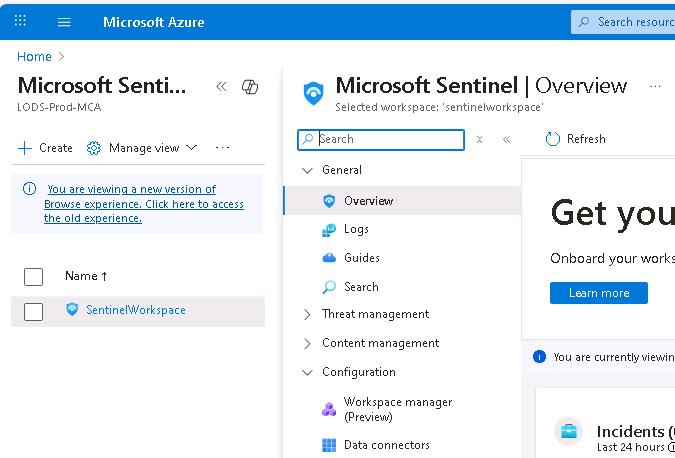The image size is (675, 458).
Task: Expand the Threat management section
Action: (308, 314)
